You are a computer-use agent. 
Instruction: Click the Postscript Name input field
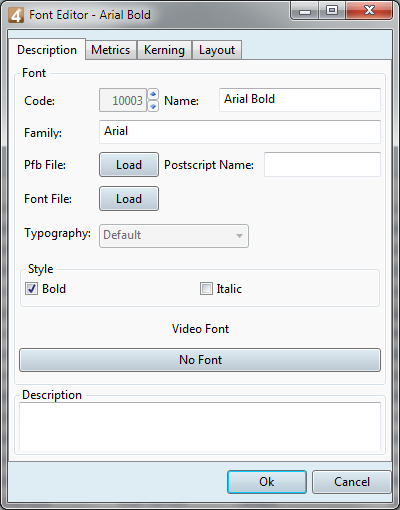point(322,164)
